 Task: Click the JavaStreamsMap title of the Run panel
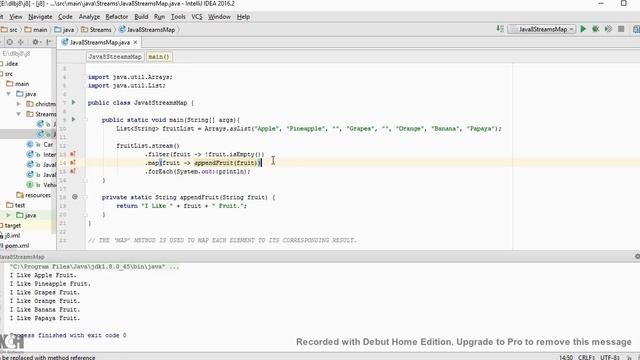coord(22,257)
